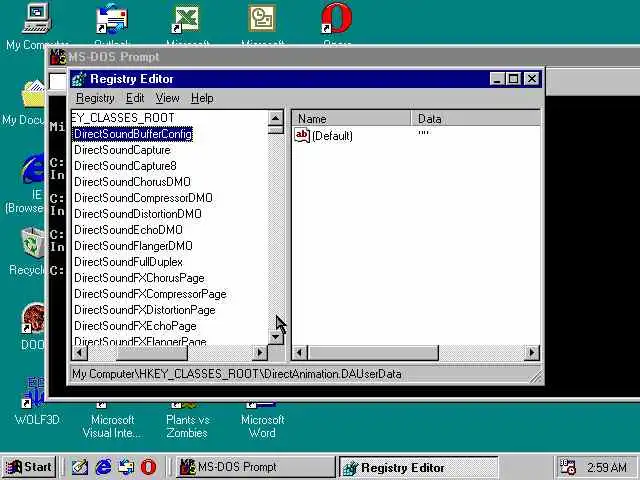This screenshot has height=480, width=640.
Task: Select the (Default) value name
Action: tap(332, 136)
